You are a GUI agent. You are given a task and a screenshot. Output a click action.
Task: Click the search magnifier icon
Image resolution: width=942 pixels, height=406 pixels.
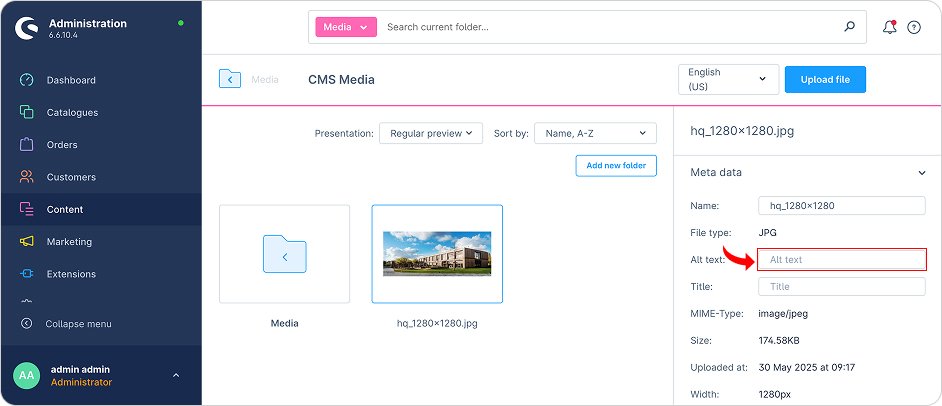coord(850,27)
